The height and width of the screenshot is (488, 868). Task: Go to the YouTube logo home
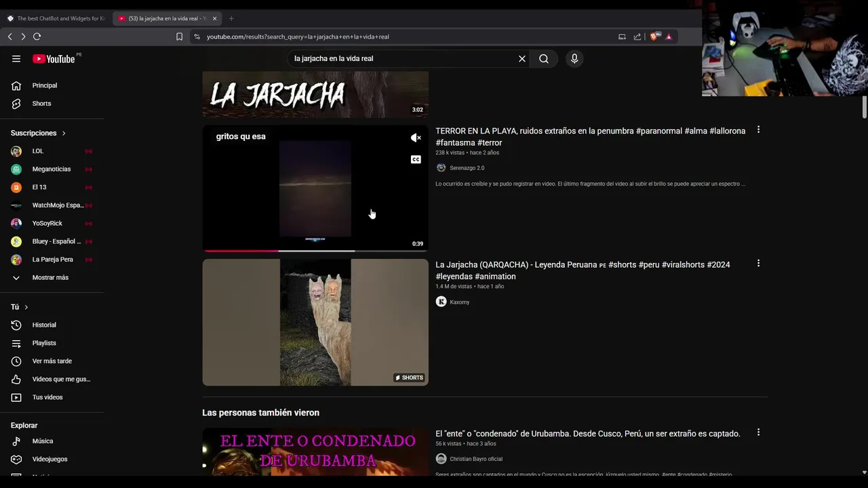point(54,59)
